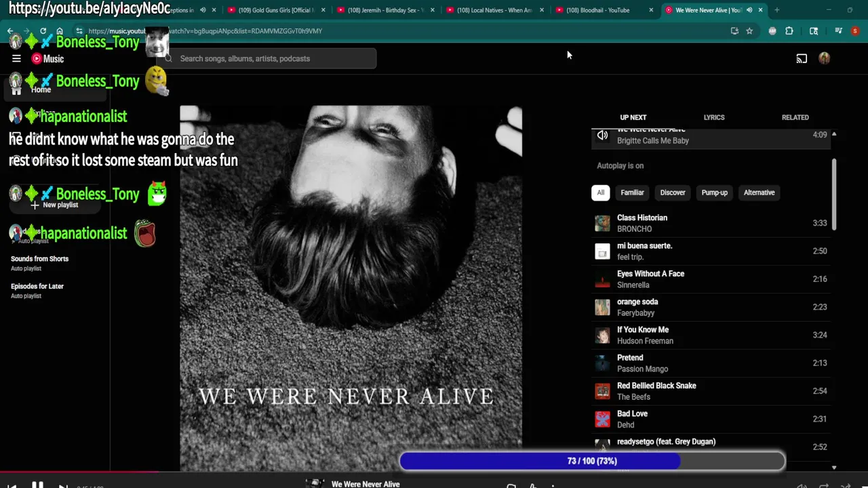
Task: Switch to the UP NEXT tab
Action: [x=633, y=117]
